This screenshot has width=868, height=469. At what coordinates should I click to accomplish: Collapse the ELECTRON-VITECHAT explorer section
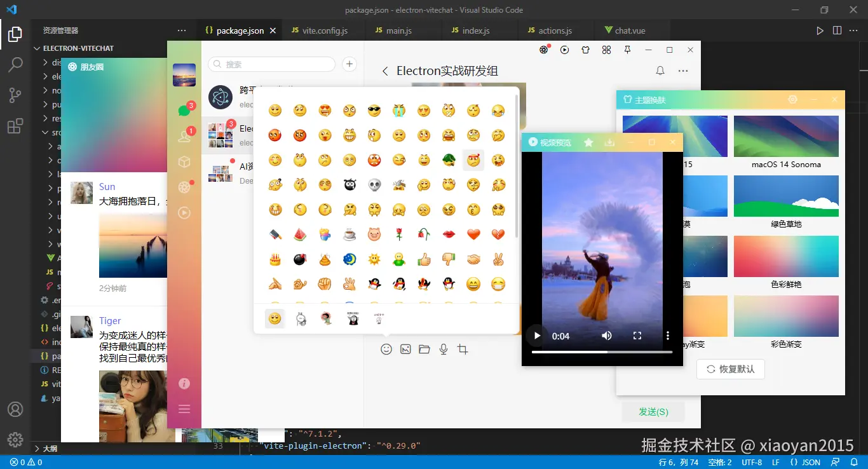click(x=78, y=48)
